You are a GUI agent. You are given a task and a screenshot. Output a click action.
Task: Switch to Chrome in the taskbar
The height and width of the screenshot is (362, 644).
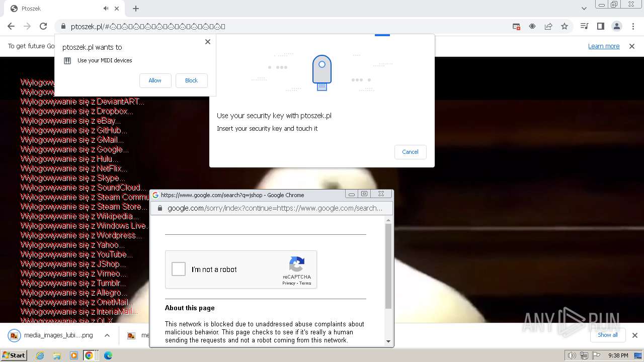(89, 355)
